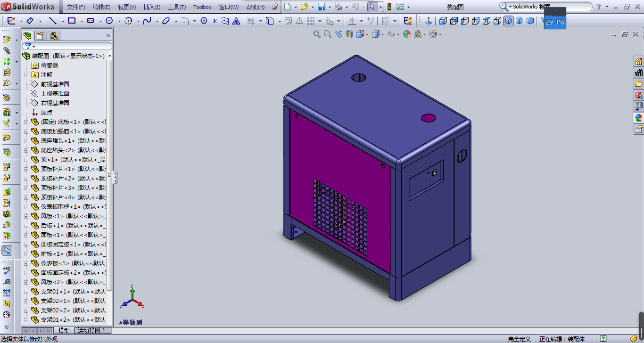This screenshot has height=343, width=644.
Task: Click the Insert Components icon in left toolbar
Action: point(7,40)
